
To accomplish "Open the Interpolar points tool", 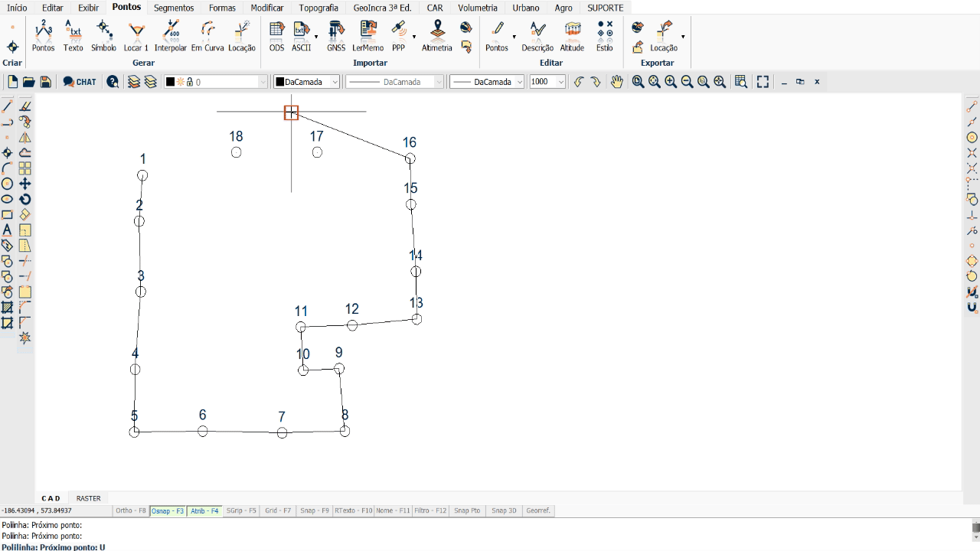I will click(170, 36).
